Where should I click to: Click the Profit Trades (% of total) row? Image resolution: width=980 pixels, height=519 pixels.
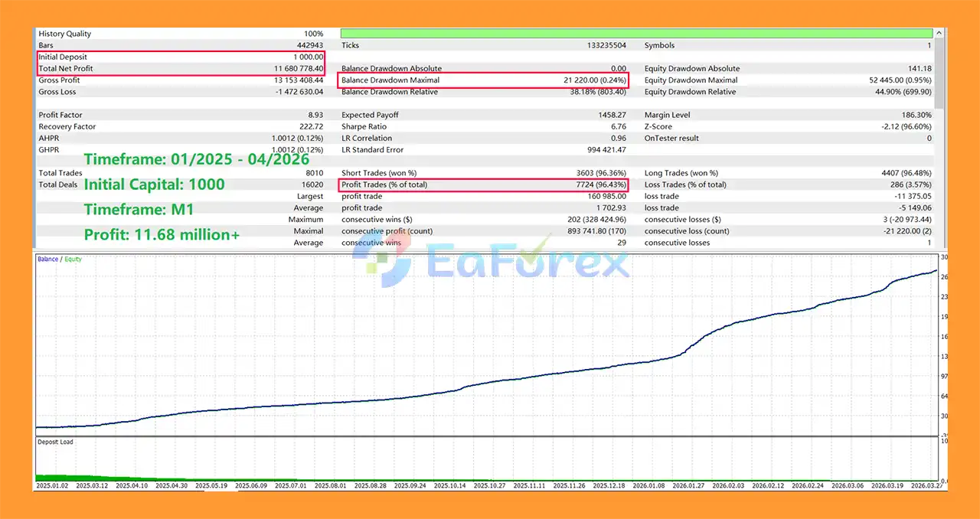483,184
